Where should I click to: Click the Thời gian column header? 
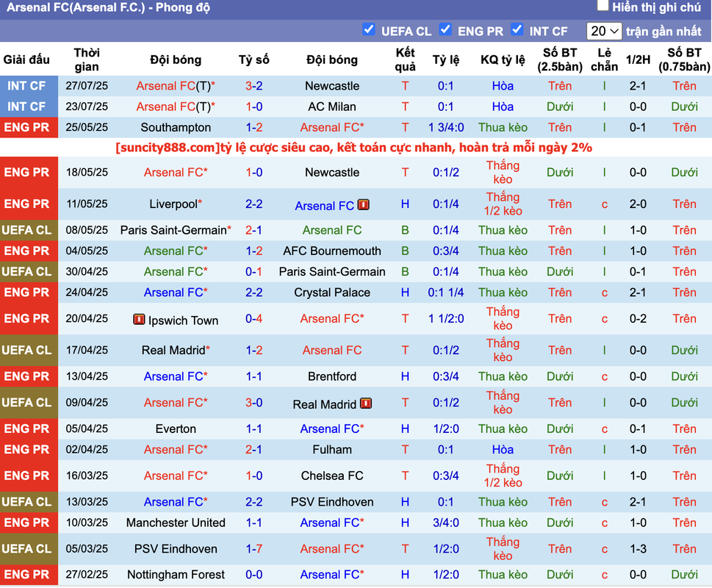[87, 60]
